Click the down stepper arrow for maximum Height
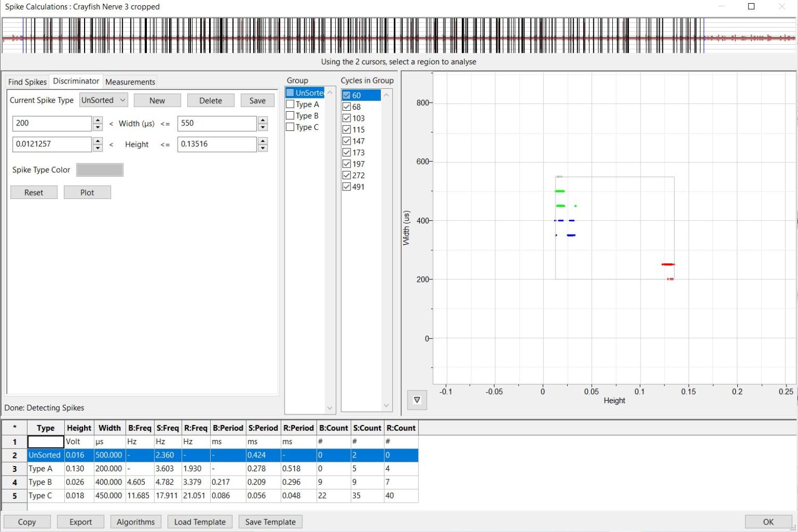Screen dimensions: 798x532 [x=262, y=148]
